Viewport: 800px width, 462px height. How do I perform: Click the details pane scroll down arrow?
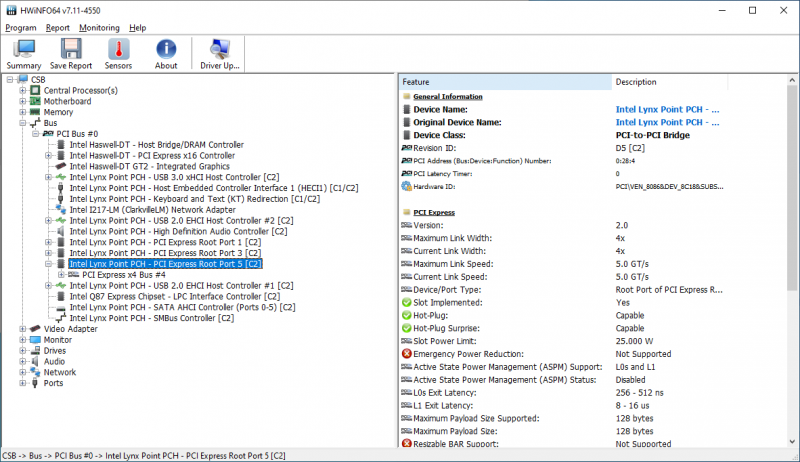tap(792, 442)
